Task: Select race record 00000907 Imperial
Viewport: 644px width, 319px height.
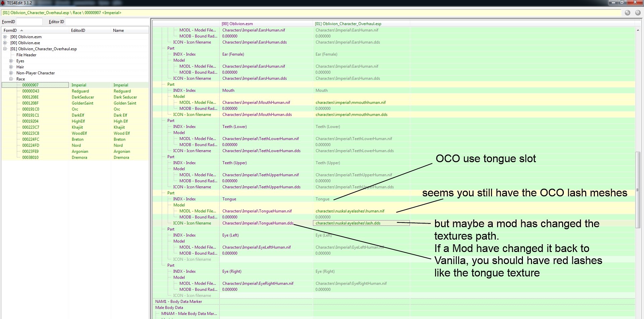Action: coord(75,85)
